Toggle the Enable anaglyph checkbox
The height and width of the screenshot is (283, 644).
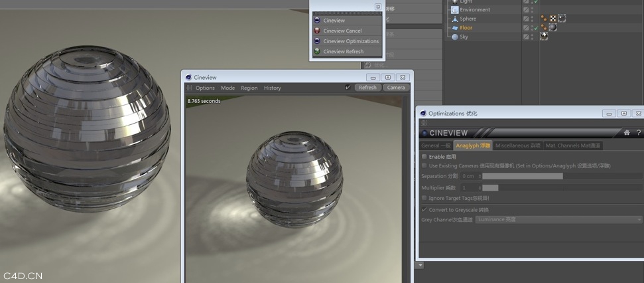(424, 157)
